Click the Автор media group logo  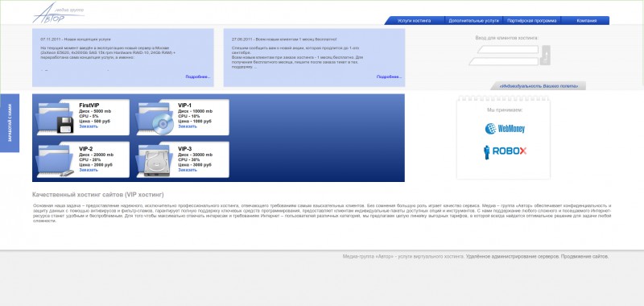(58, 13)
